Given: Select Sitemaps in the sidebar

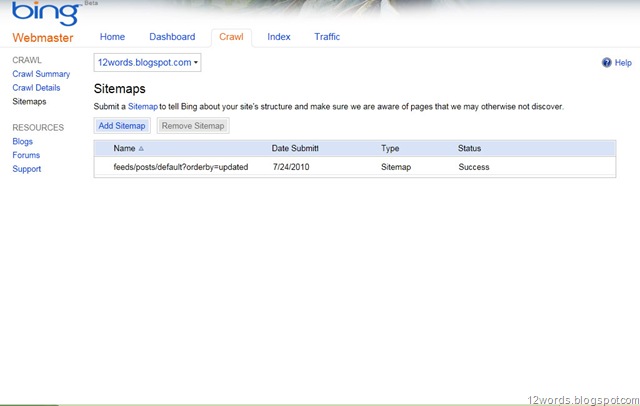Looking at the screenshot, I should tap(29, 102).
